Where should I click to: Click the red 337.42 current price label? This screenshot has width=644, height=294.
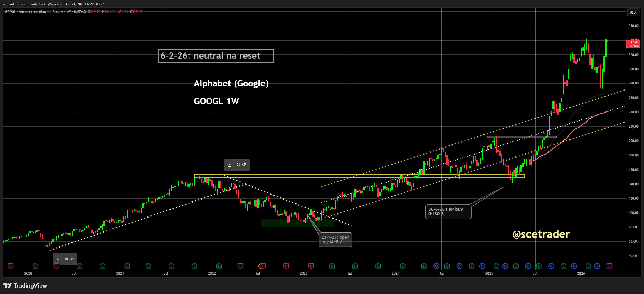point(634,42)
